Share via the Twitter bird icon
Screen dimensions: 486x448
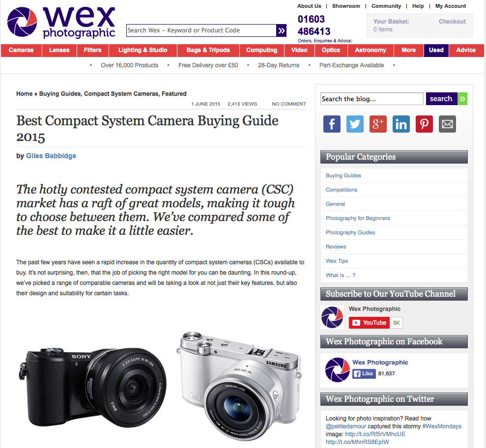pyautogui.click(x=355, y=124)
